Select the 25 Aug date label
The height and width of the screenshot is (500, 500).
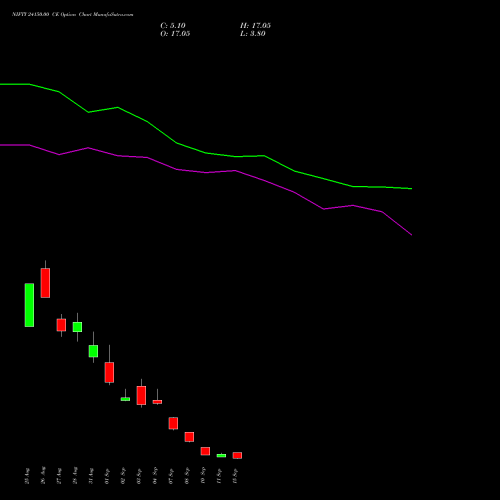click(x=27, y=476)
